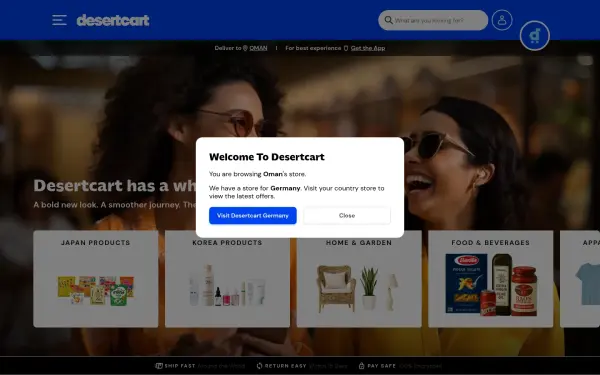
Task: Click the 'PAY SAFE' footer text
Action: click(382, 366)
